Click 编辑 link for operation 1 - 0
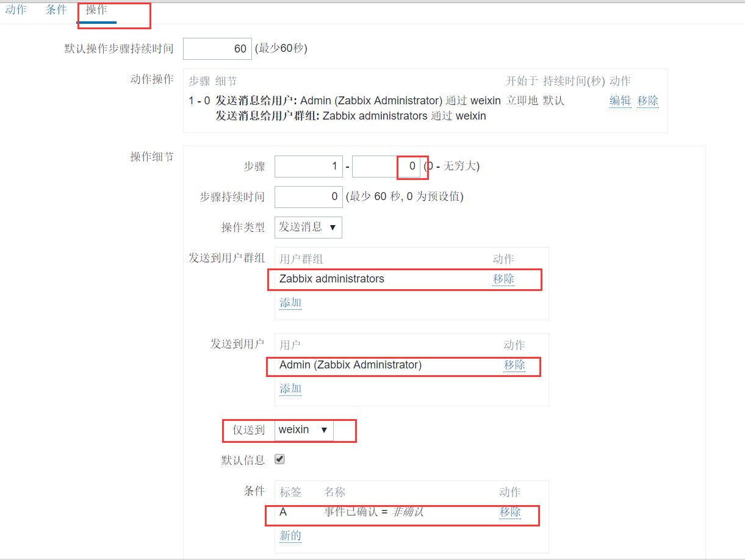 coord(620,101)
